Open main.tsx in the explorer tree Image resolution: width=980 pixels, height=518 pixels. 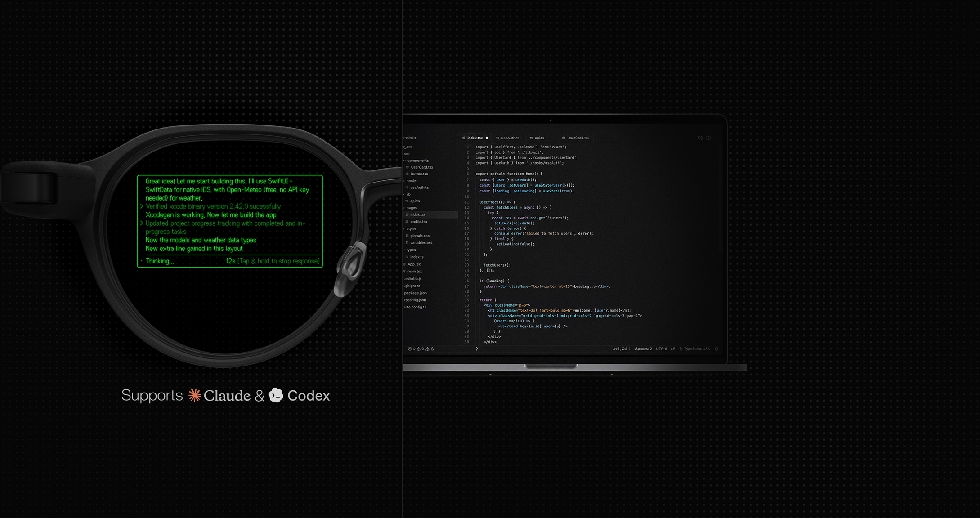point(415,272)
